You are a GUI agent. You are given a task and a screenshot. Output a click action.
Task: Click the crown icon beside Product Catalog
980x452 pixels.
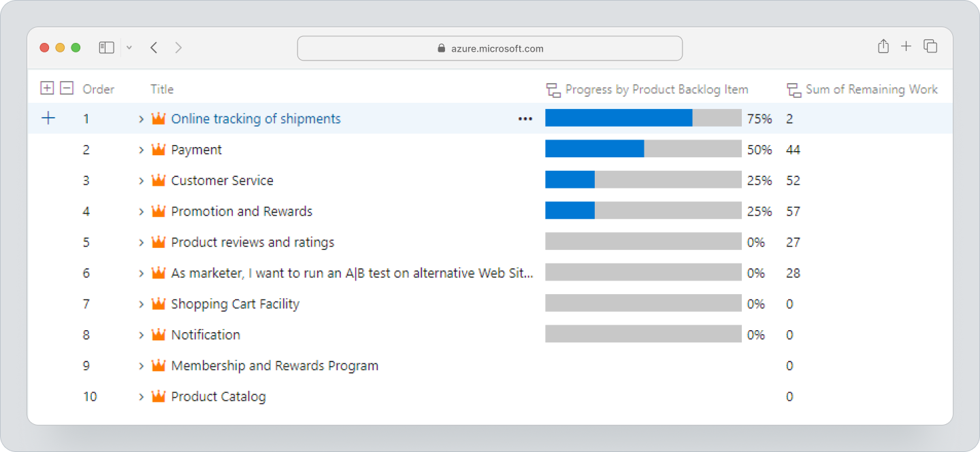(x=158, y=396)
